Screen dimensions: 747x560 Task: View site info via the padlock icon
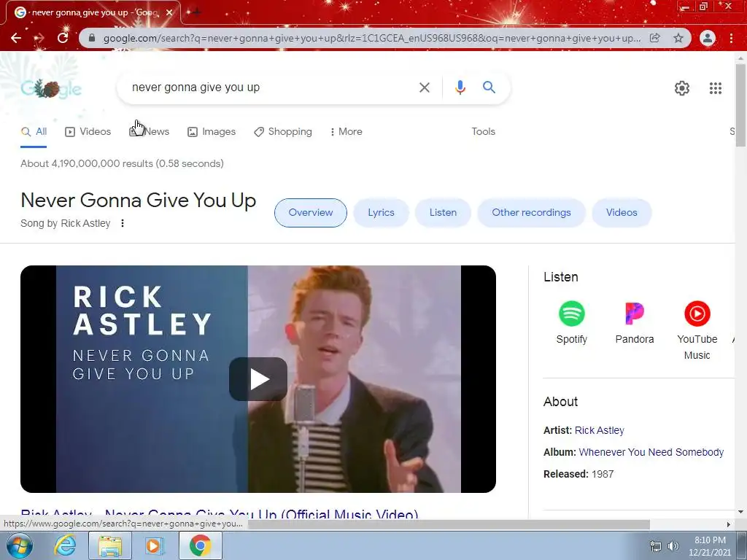92,38
